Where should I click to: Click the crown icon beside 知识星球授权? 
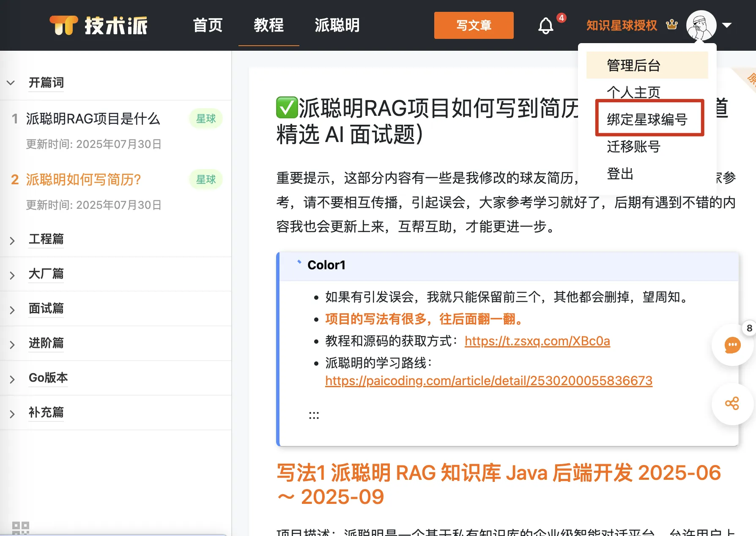coord(672,25)
